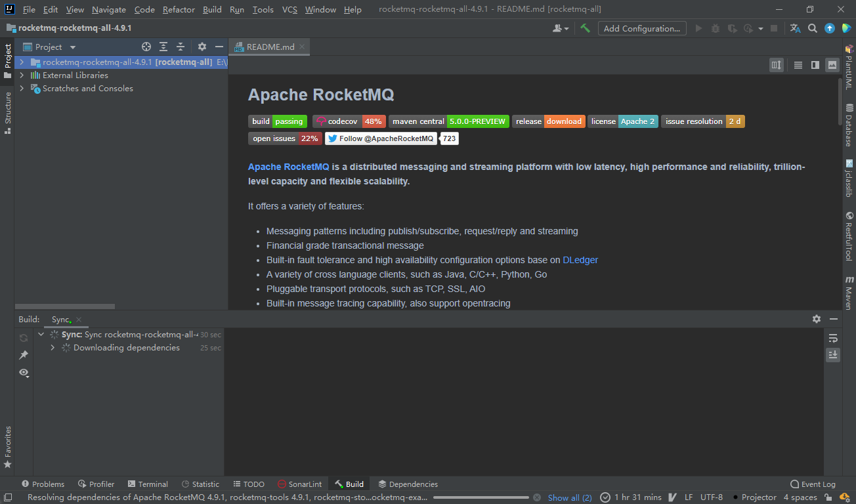Screen dimensions: 856x504
Task: Open Build panel settings gear
Action: 817,319
